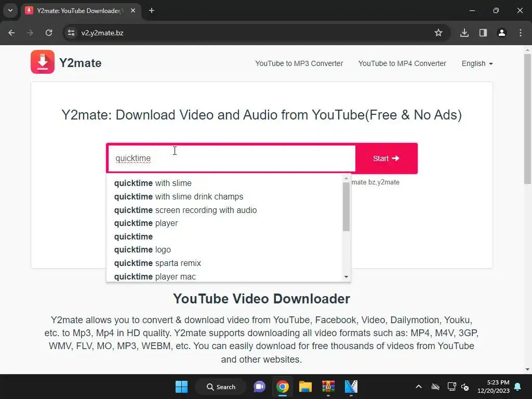Select suggestion 'quicktime with slime drink champs'

click(x=224, y=197)
